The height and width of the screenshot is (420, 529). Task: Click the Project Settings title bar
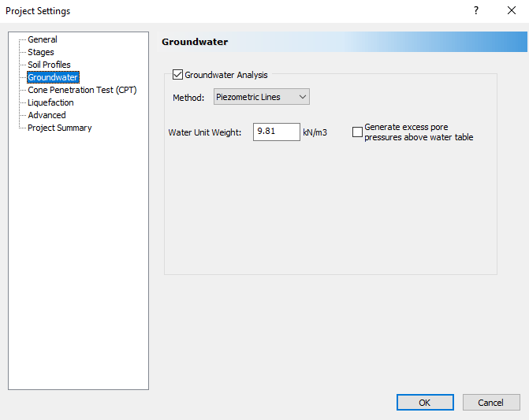237,11
